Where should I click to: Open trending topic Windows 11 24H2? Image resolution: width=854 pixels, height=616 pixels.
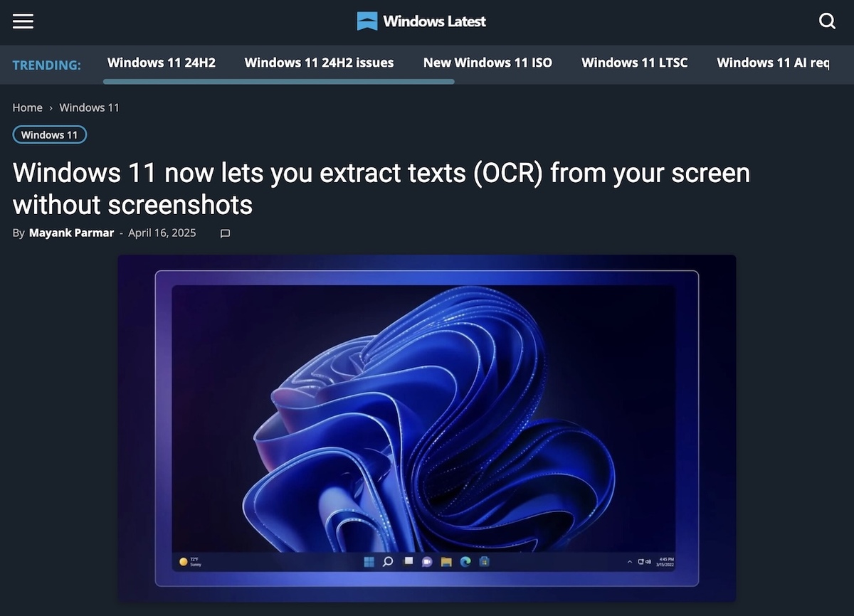pos(162,63)
